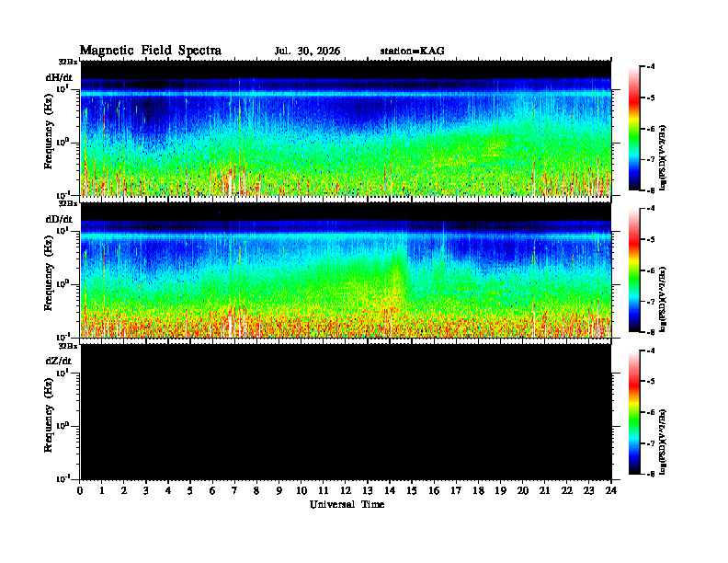Click the dZ/dt color scale bar

point(634,412)
